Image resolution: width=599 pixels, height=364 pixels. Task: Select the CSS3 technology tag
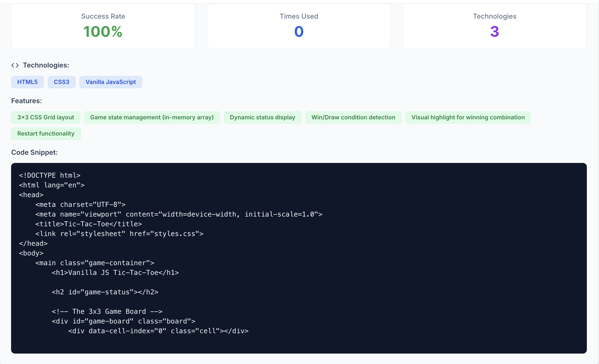tap(62, 82)
